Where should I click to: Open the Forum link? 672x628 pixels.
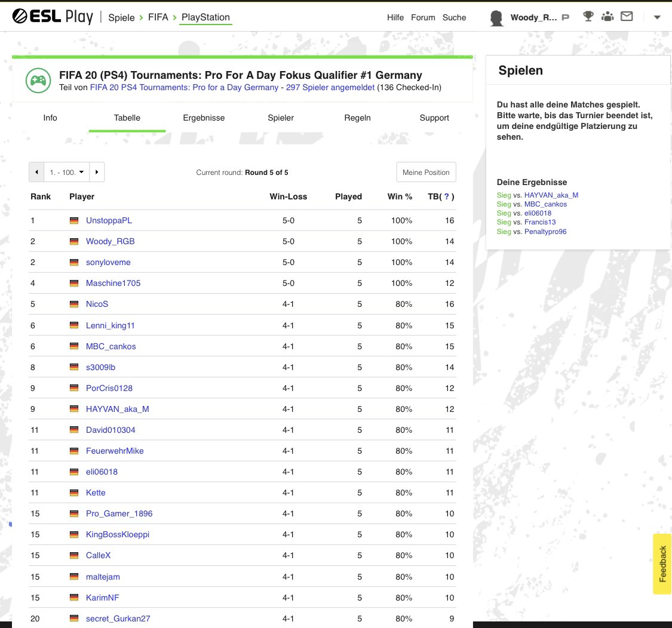pos(423,17)
